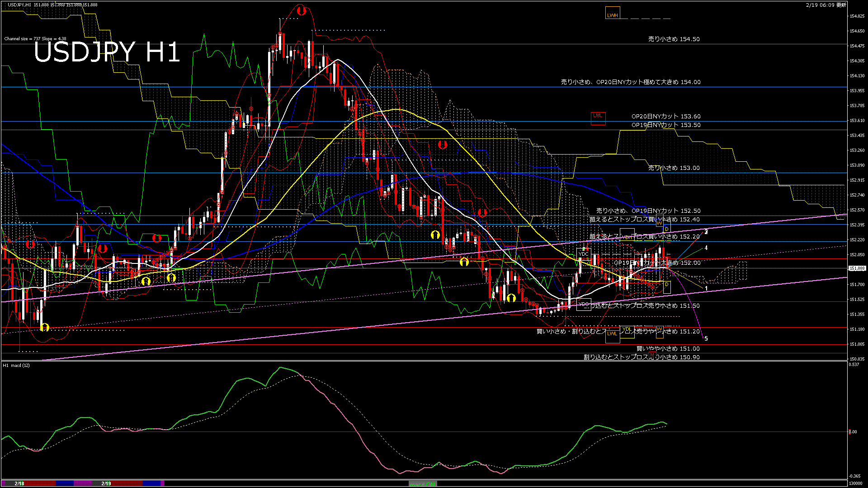Select the yellow YDH marker box
Viewport: 868px width, 488px height.
tap(627, 235)
